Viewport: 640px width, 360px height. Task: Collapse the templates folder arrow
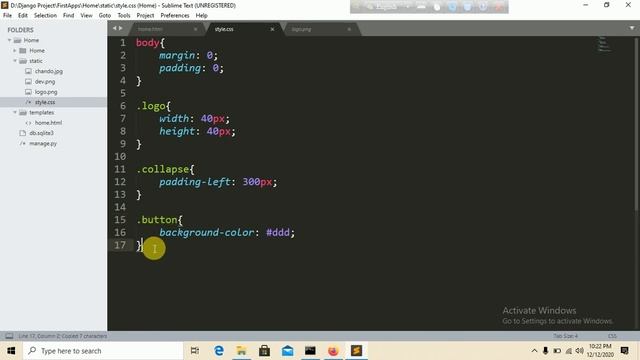coord(15,112)
